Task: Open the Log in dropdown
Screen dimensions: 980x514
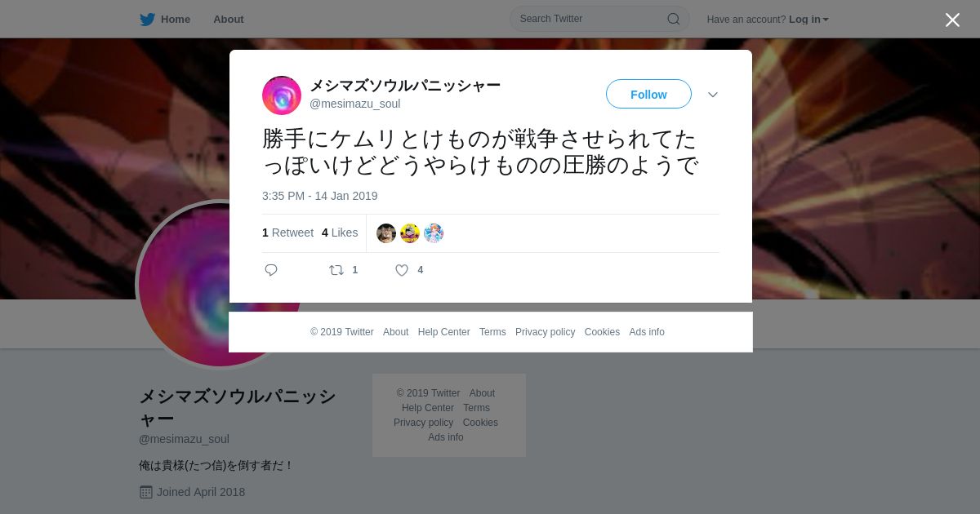Action: (x=808, y=19)
